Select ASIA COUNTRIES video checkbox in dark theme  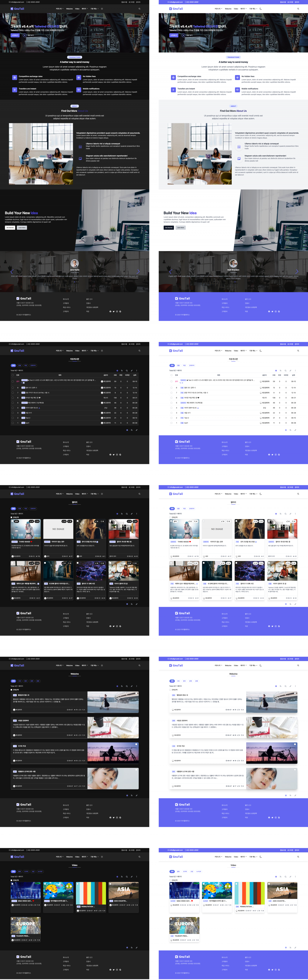click(x=110, y=884)
